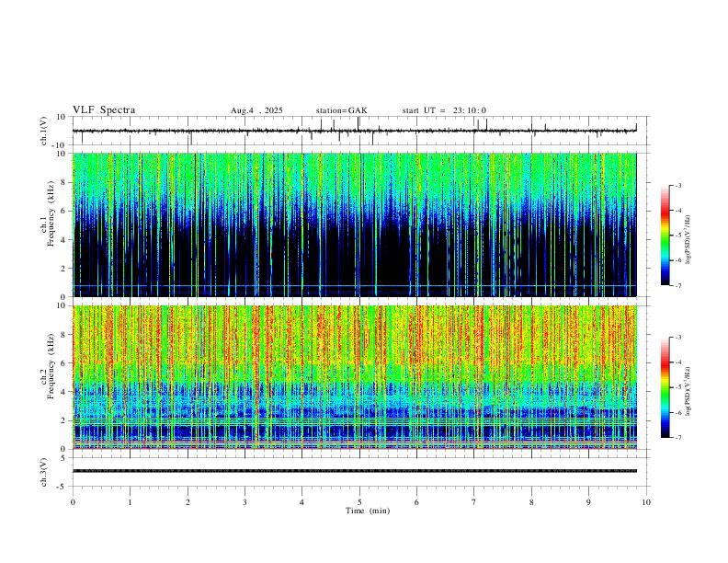Click the "VLF Spectra" title text
Screen dimensions: 728x563
(x=104, y=110)
